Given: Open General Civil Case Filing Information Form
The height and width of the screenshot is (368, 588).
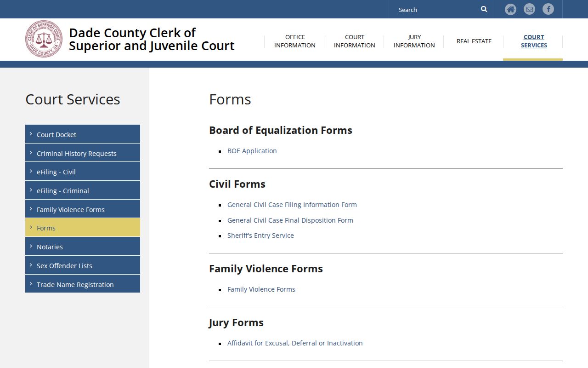Looking at the screenshot, I should pyautogui.click(x=292, y=205).
